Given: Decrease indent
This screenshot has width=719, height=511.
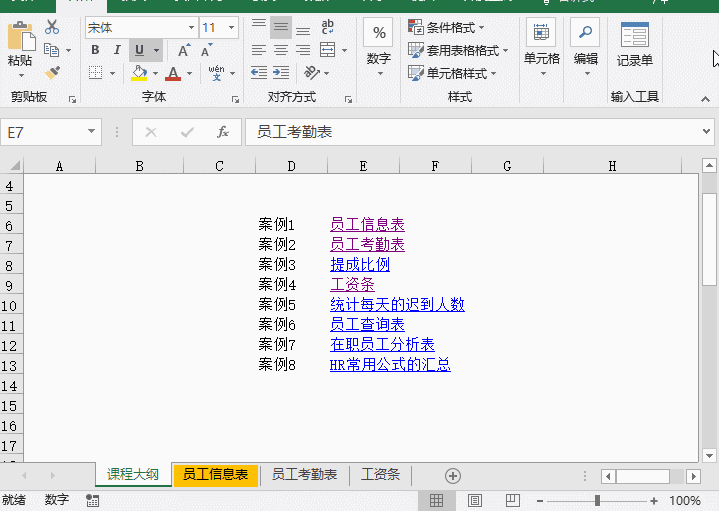Looking at the screenshot, I should 259,72.
